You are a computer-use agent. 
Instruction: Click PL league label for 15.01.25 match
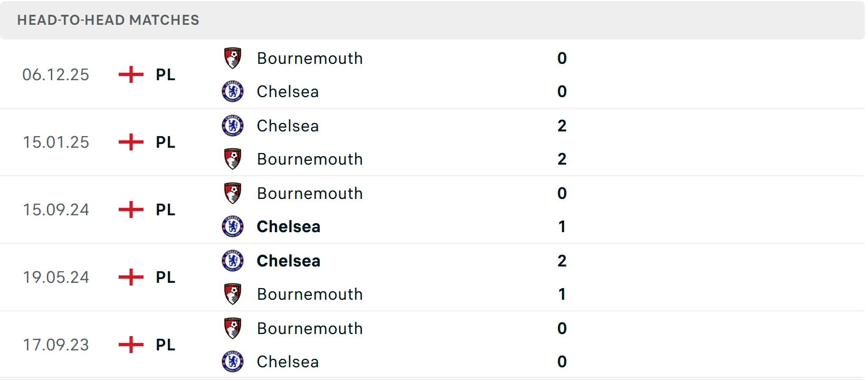[x=165, y=142]
